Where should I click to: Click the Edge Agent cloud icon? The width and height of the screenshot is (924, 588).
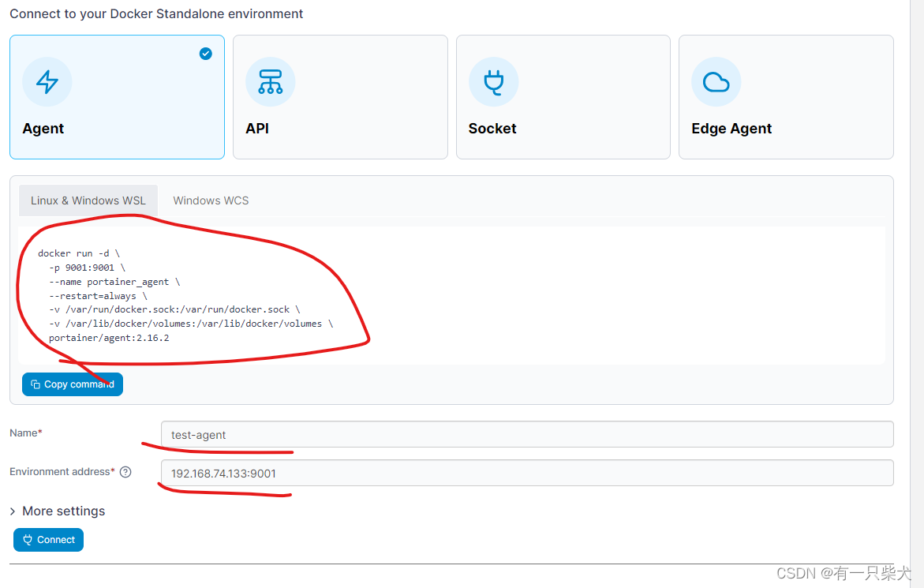(716, 82)
